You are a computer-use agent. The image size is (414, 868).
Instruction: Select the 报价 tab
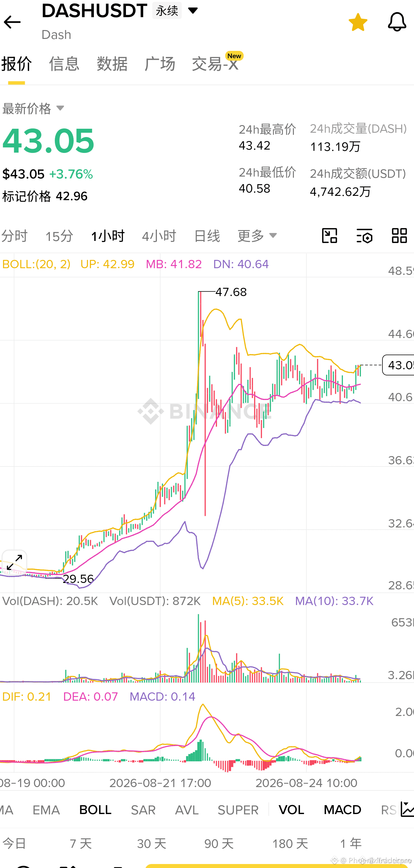(x=17, y=64)
